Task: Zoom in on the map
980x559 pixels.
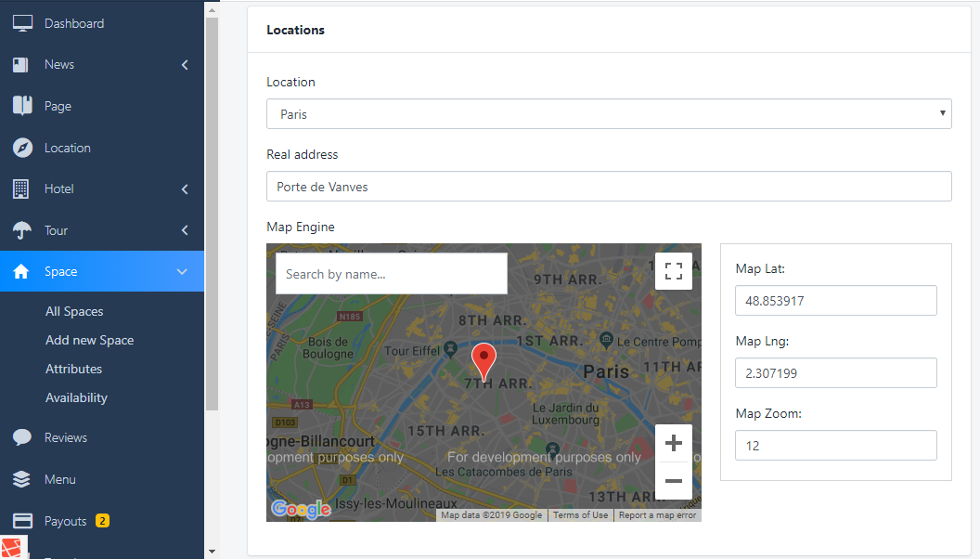Action: [x=674, y=443]
